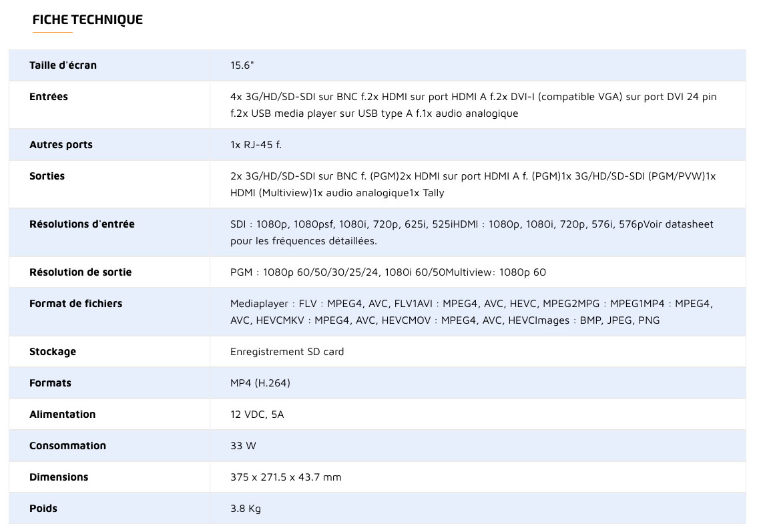Select the Entrées row label

click(x=49, y=97)
